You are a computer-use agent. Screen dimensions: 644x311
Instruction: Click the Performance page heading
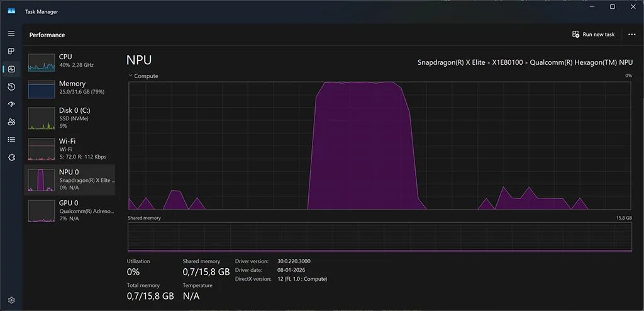tap(47, 35)
